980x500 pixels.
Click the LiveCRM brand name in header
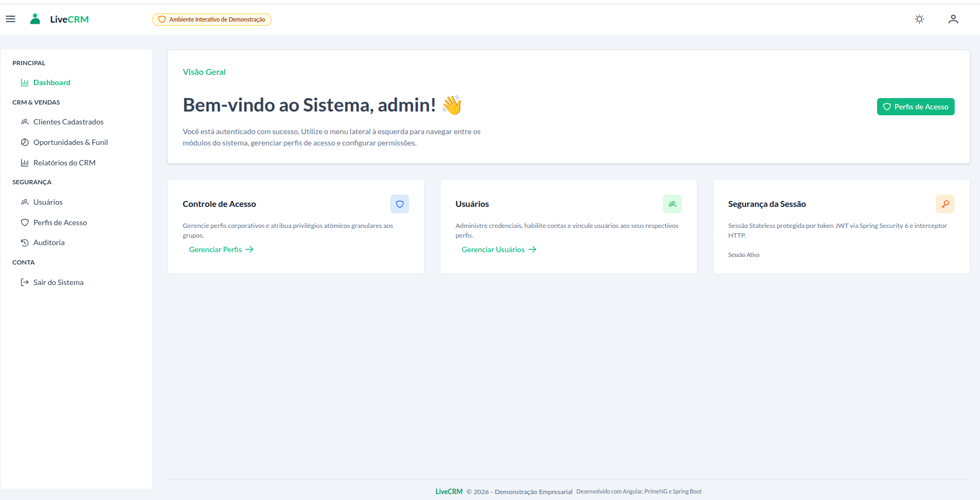click(x=70, y=19)
